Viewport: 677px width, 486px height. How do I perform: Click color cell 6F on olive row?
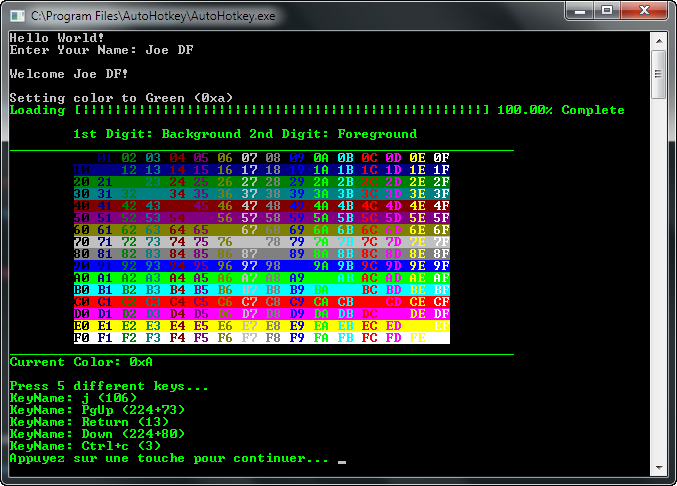pyautogui.click(x=441, y=230)
